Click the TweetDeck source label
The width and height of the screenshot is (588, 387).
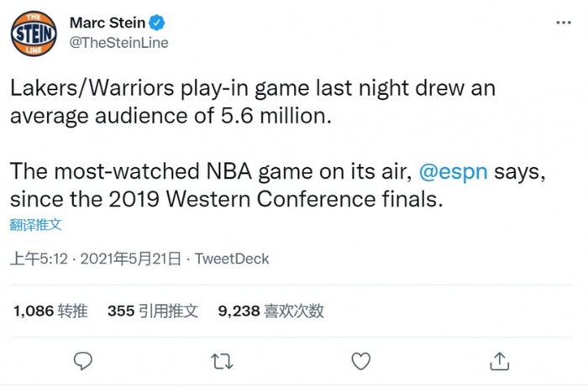[232, 259]
